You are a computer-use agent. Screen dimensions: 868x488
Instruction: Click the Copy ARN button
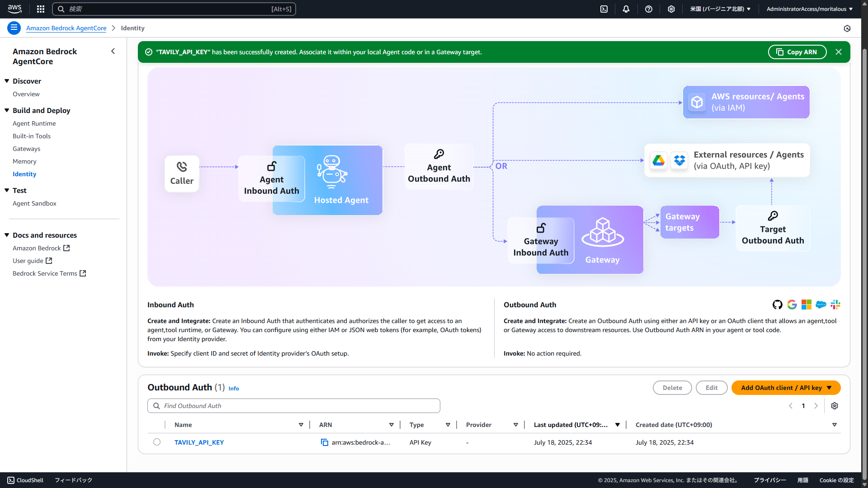(x=797, y=52)
